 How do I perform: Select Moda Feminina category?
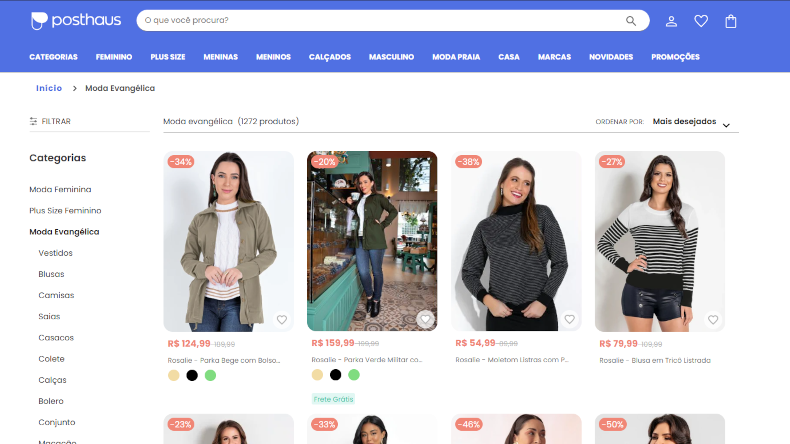(x=60, y=189)
